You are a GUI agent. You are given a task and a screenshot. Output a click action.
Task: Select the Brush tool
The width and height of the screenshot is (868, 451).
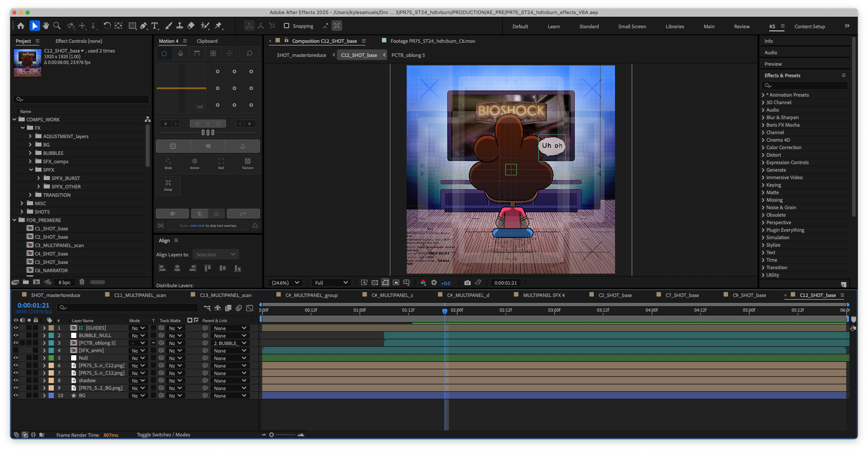point(169,26)
